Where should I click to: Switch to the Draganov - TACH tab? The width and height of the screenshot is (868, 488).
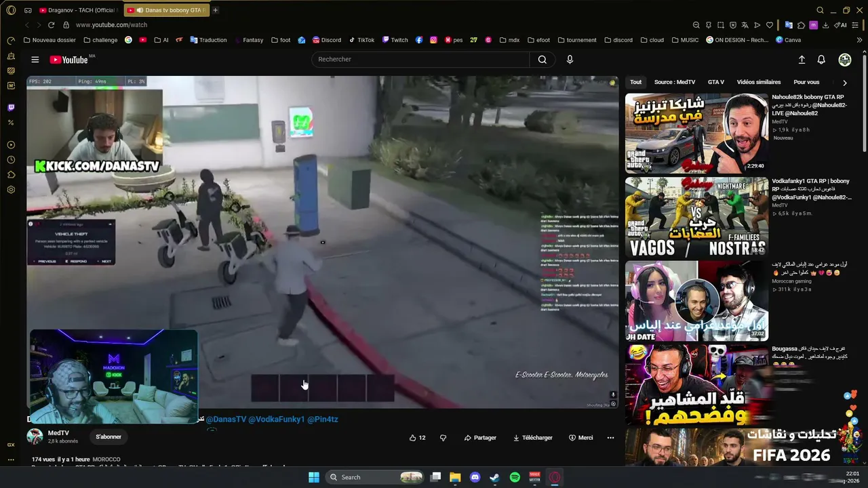(78, 10)
